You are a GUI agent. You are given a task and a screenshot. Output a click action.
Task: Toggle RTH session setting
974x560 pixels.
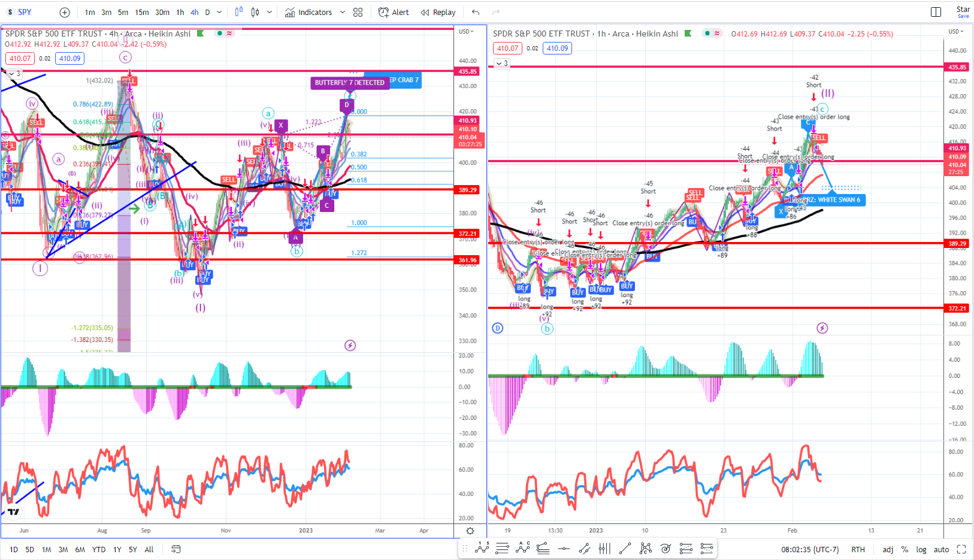tap(858, 549)
